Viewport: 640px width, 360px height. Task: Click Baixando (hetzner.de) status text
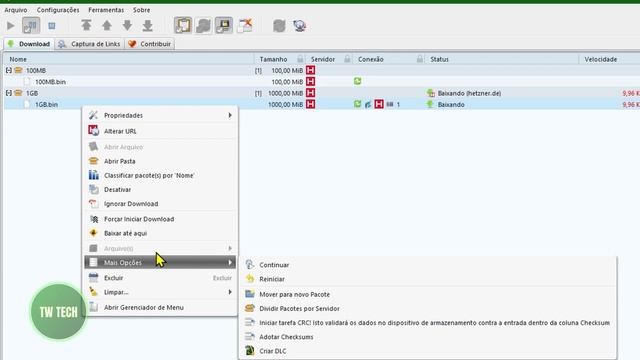[469, 93]
